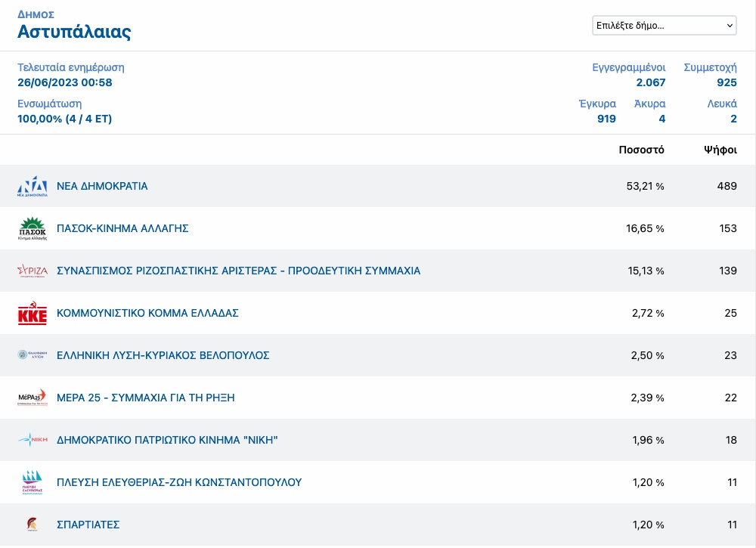
Task: Click the 153 votes cell
Action: click(x=728, y=228)
